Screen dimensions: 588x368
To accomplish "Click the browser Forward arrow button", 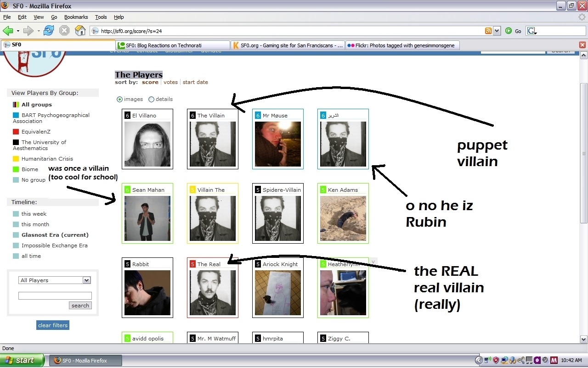I will point(28,31).
